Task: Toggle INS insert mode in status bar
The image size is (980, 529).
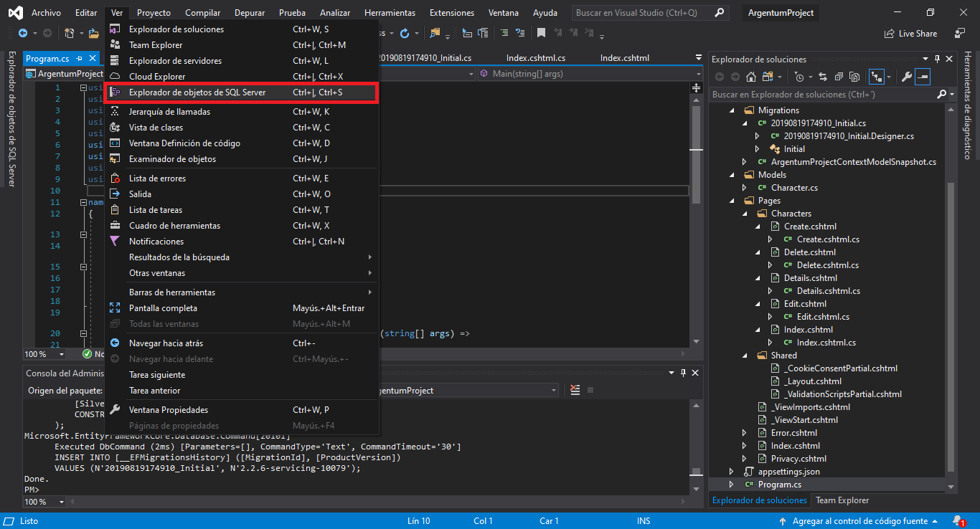Action: [644, 520]
